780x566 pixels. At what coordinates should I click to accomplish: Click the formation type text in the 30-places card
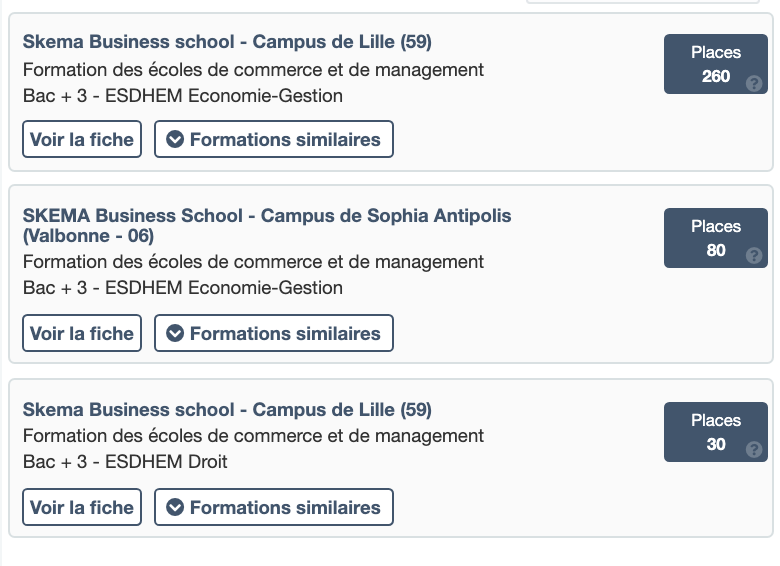coord(253,436)
